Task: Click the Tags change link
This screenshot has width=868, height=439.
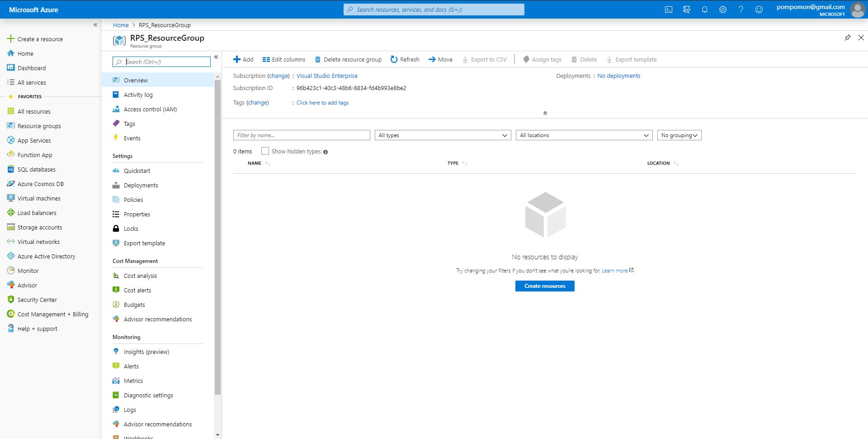Action: point(258,103)
